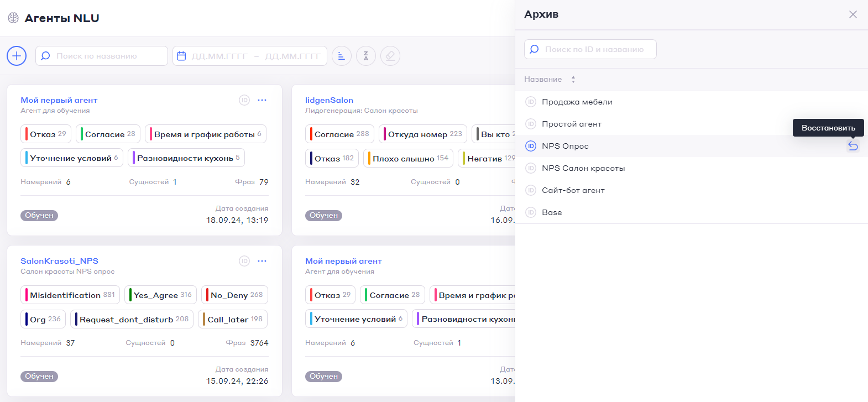
Task: Open first Мой первый агент title link
Action: [59, 100]
